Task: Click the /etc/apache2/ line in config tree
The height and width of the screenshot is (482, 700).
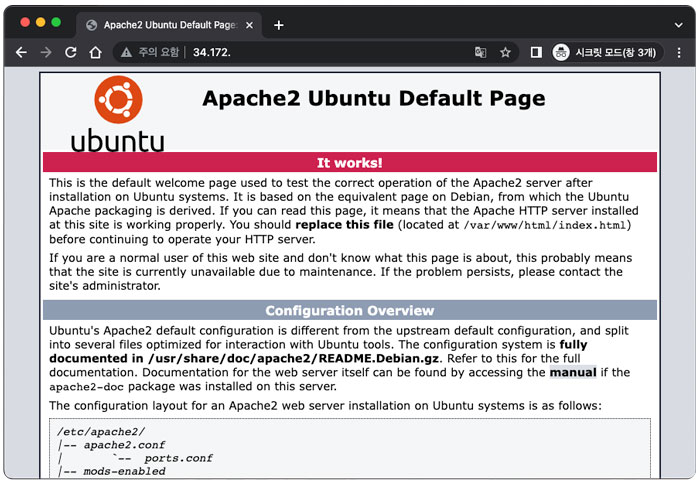Action: tap(101, 432)
